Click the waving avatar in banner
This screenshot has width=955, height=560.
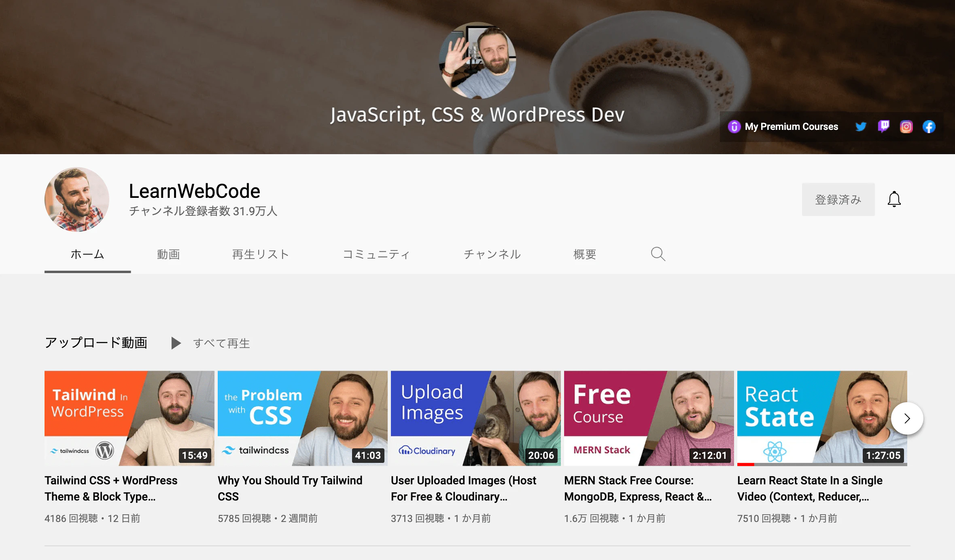pyautogui.click(x=477, y=60)
